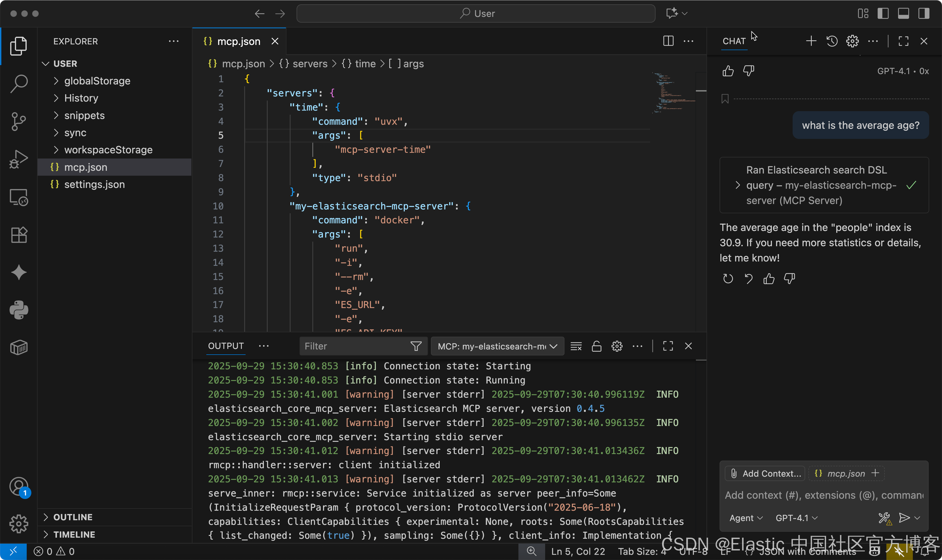Open the Source Control view
Screen dimensions: 942x560
point(19,121)
